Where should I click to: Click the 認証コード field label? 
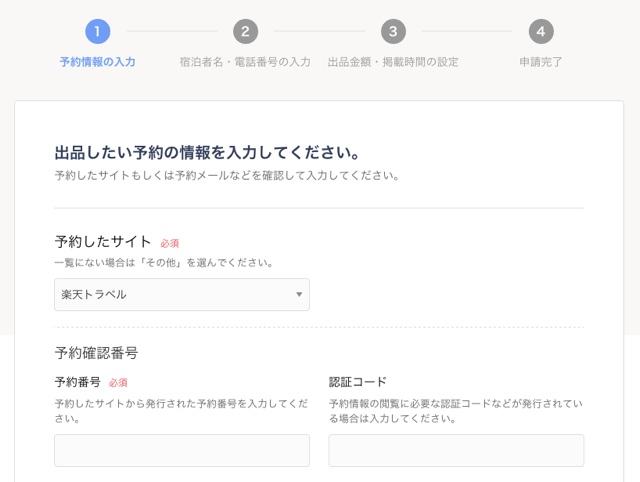[358, 382]
